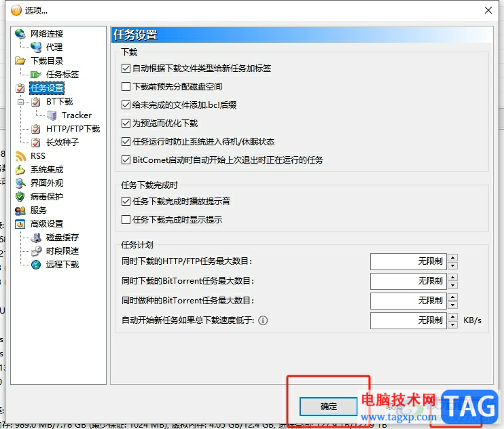Open the 系统集成 settings page

pyautogui.click(x=47, y=170)
